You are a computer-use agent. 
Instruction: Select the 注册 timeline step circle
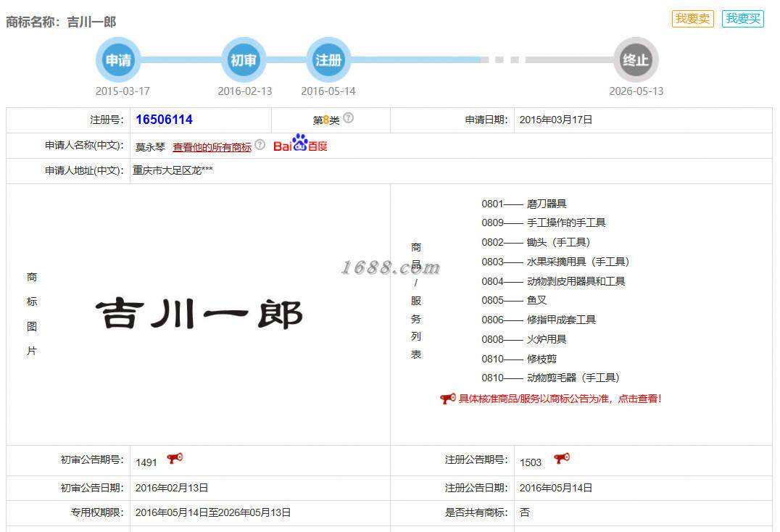328,59
